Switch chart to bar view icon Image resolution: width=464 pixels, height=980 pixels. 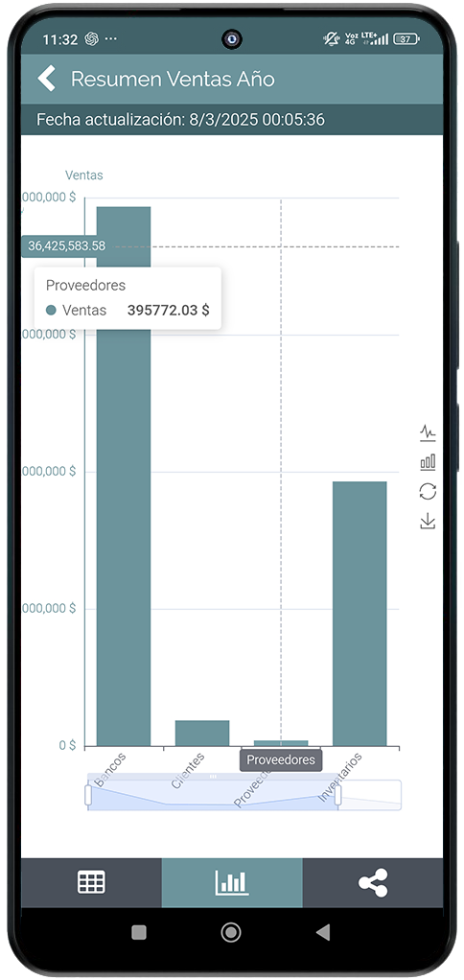[428, 462]
